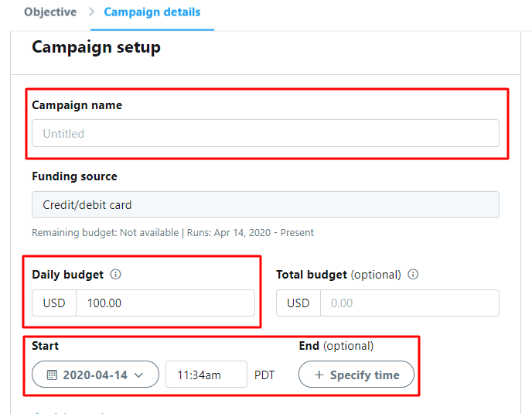The image size is (532, 414).
Task: Show the Total budget info tooltip icon
Action: 413,274
